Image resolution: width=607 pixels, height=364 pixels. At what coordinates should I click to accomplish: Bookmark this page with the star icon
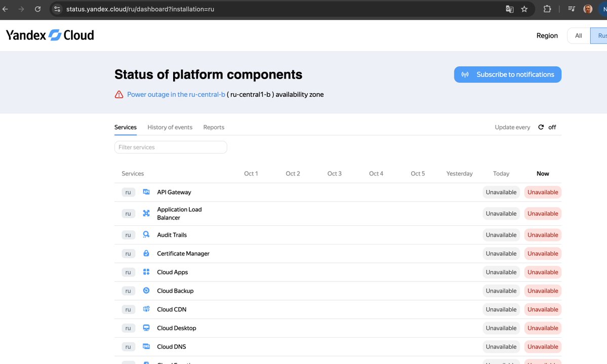coord(524,9)
